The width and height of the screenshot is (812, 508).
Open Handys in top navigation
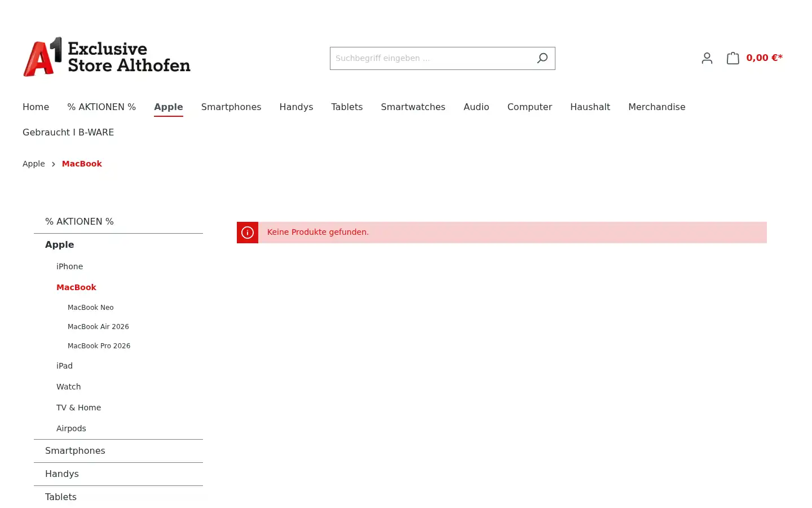click(x=296, y=107)
